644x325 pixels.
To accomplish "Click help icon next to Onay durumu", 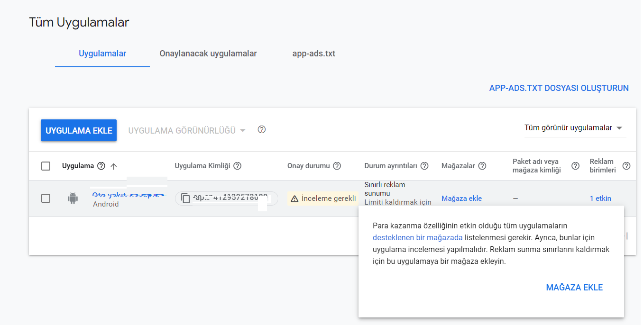I will tap(337, 166).
